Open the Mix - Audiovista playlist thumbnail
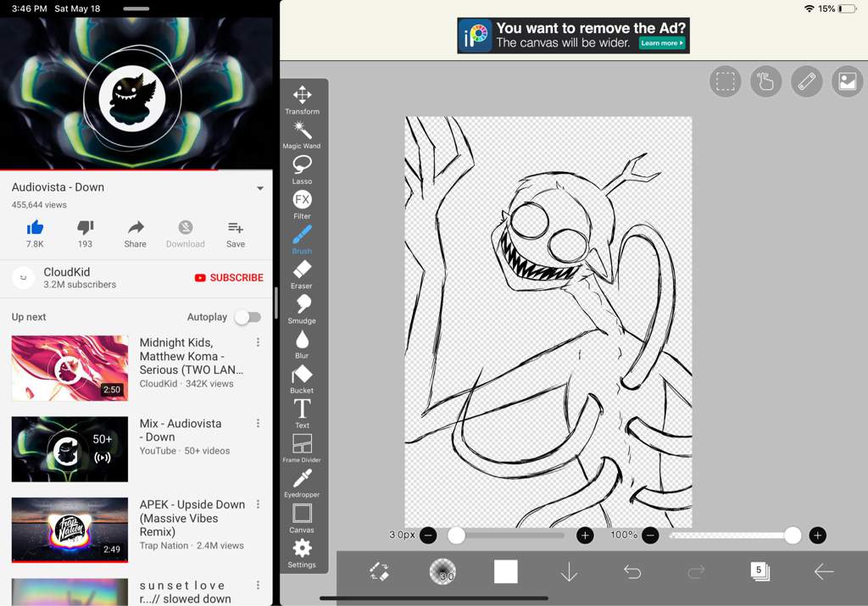 point(70,449)
